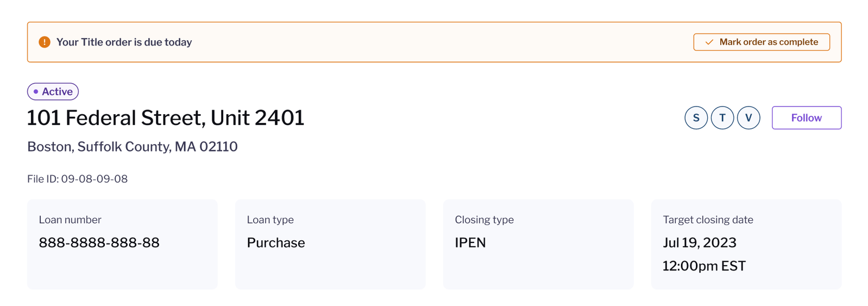Click the Purchase loan type value
The image size is (868, 306).
pos(276,242)
